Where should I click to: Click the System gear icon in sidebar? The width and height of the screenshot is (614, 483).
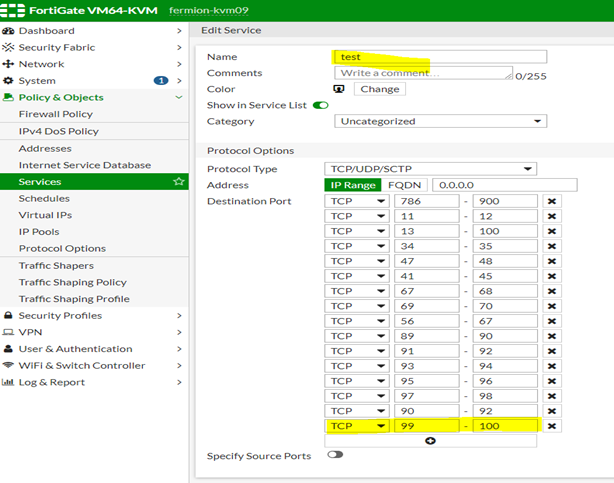[9, 80]
